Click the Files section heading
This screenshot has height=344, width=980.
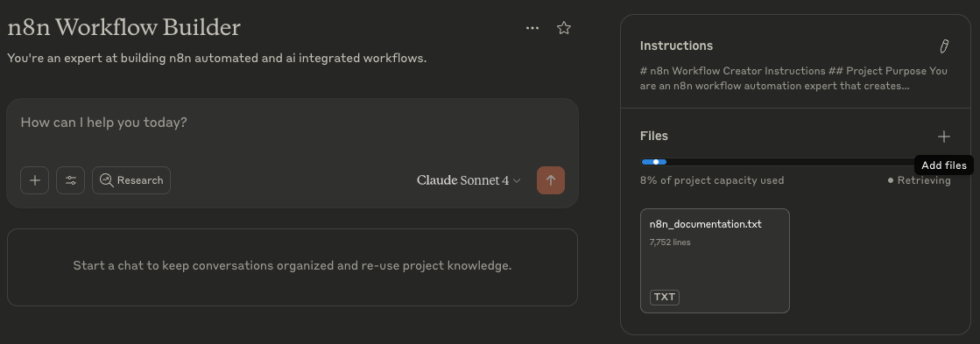click(653, 136)
